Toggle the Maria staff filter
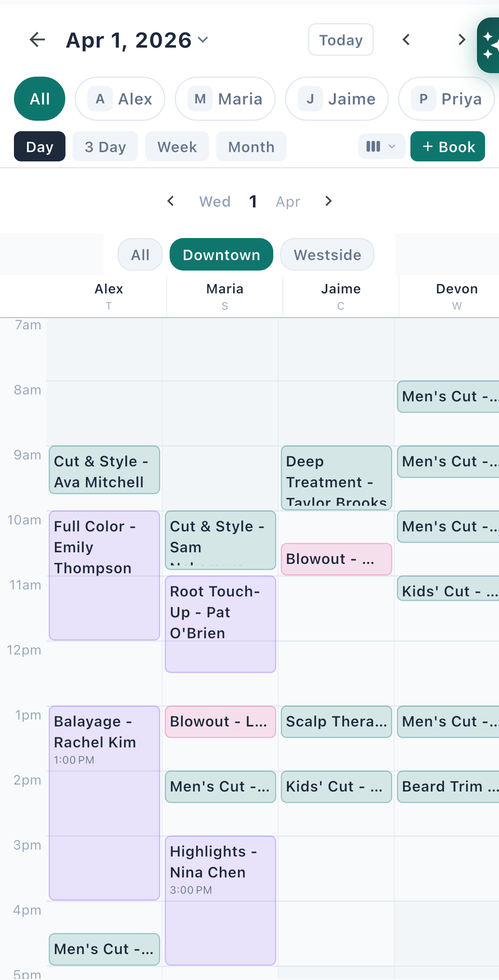This screenshot has width=499, height=980. tap(225, 99)
